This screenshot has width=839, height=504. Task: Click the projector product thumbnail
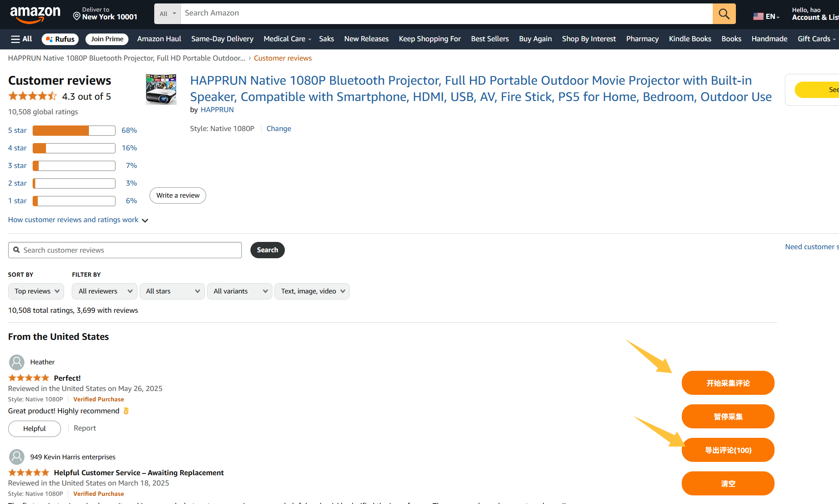point(161,89)
